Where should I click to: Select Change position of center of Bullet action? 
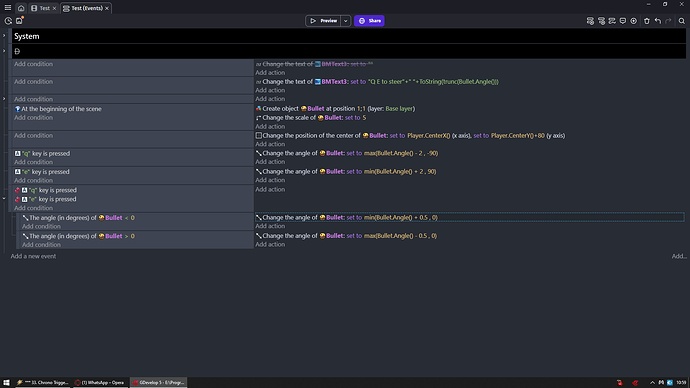[x=410, y=135]
